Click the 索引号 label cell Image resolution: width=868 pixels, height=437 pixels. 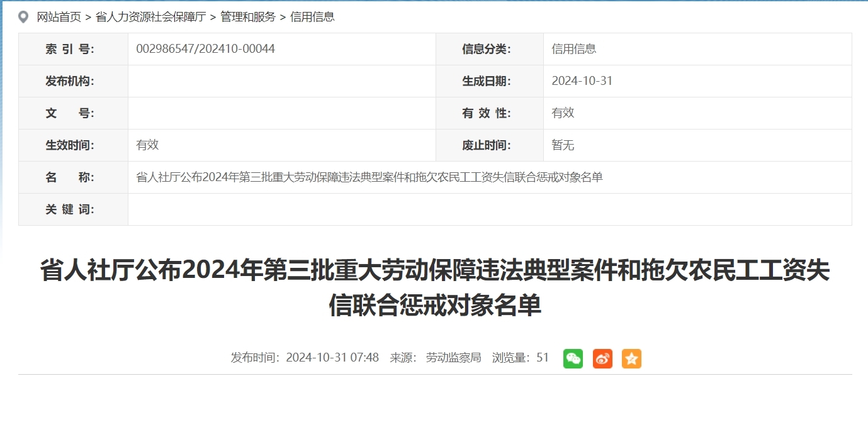pos(73,49)
